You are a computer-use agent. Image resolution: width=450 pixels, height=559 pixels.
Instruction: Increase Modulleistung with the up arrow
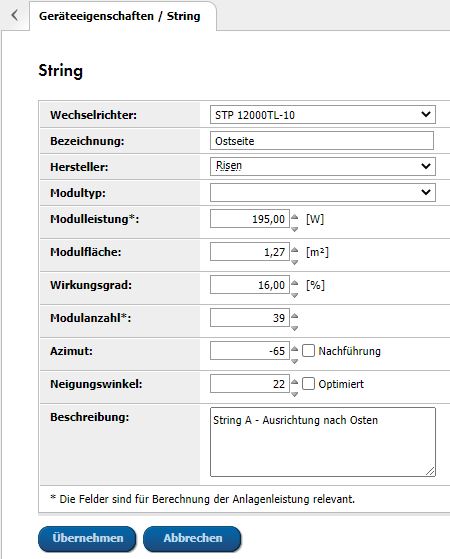click(x=295, y=216)
